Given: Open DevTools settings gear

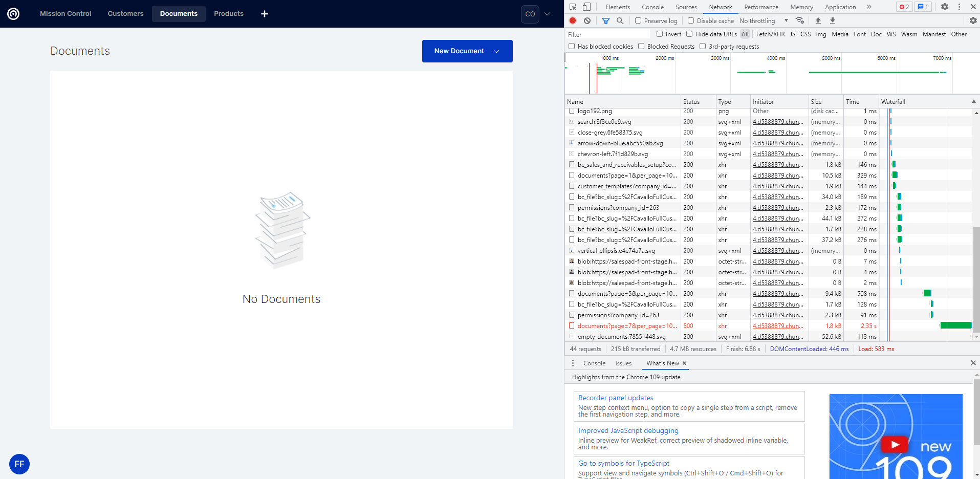Looking at the screenshot, I should pos(944,7).
